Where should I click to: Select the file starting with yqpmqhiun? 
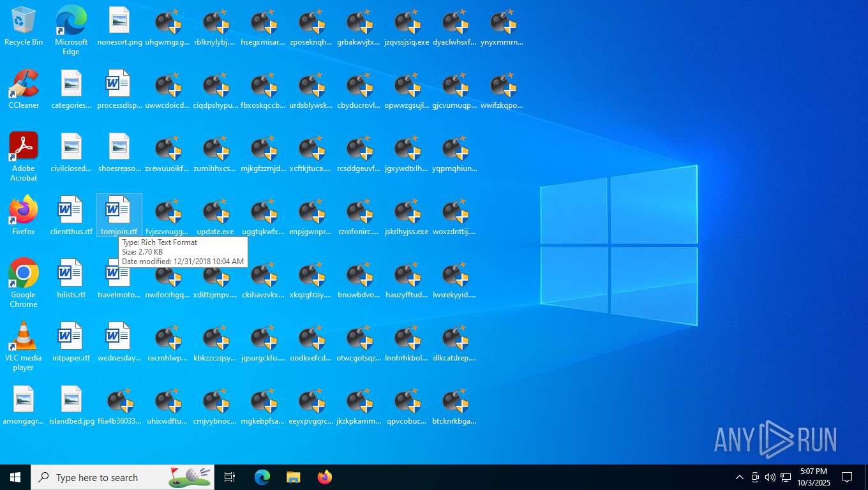454,153
